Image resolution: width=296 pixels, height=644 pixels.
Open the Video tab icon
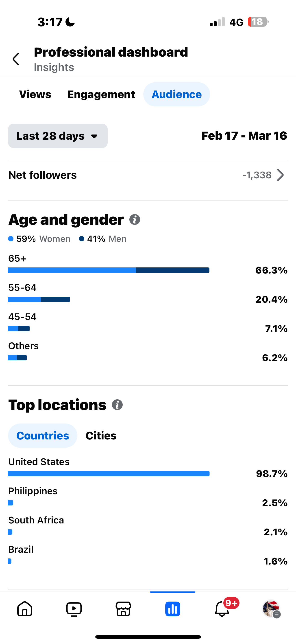[74, 609]
